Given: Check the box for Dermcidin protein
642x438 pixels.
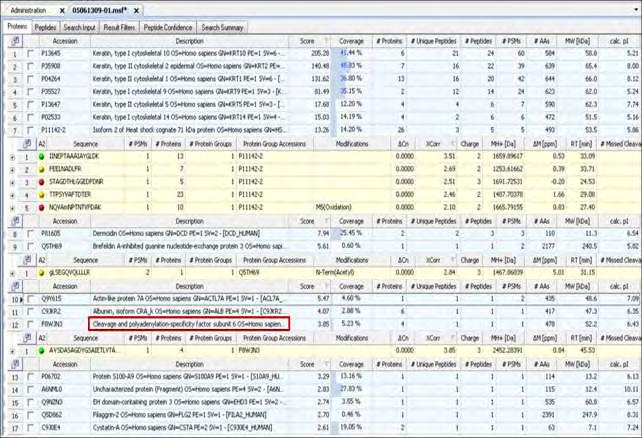Looking at the screenshot, I should (30, 233).
